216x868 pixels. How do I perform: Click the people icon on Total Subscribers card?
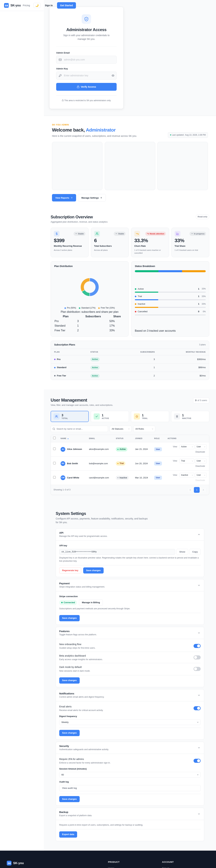click(97, 234)
